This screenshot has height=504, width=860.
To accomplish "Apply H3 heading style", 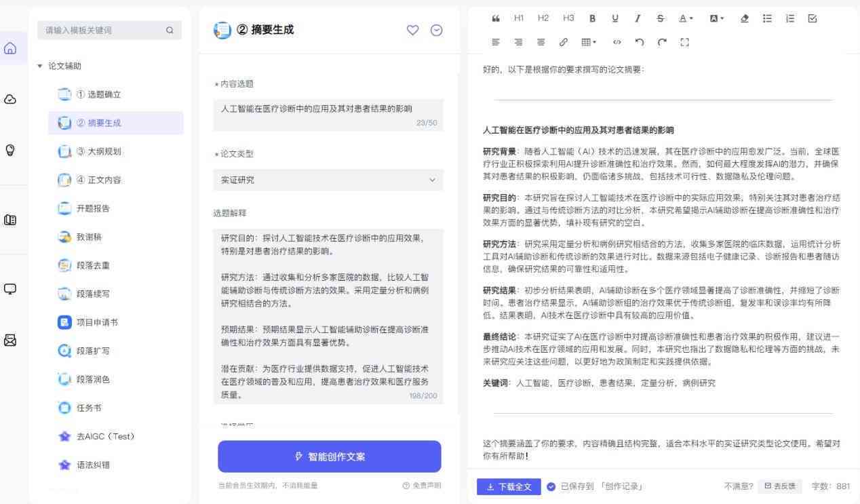I will (x=568, y=18).
